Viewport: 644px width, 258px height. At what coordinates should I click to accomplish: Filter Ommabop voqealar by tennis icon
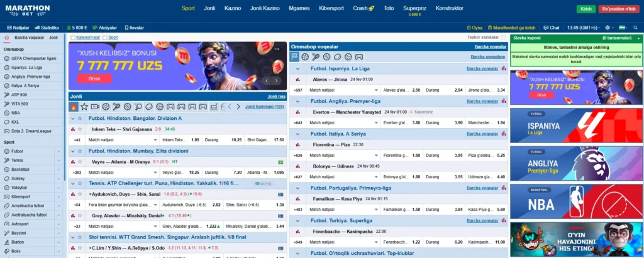pyautogui.click(x=316, y=57)
